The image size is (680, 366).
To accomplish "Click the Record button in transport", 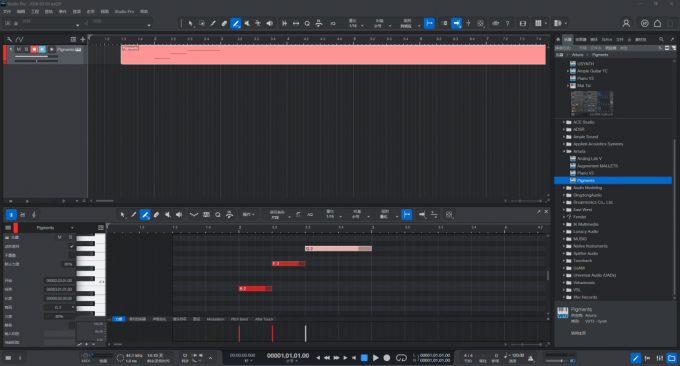I will coord(387,358).
